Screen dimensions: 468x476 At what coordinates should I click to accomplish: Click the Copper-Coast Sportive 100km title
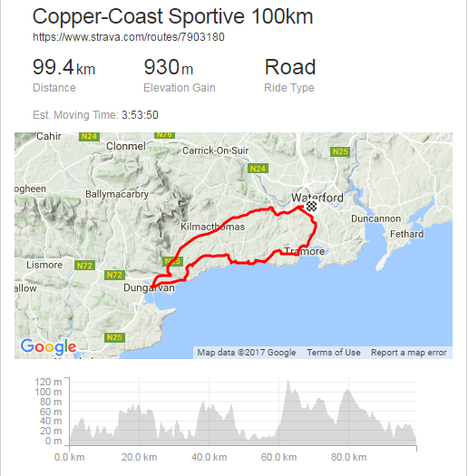click(172, 16)
